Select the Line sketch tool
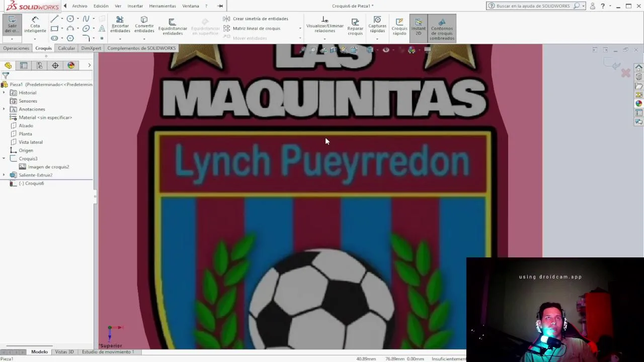The image size is (644, 362). pyautogui.click(x=54, y=19)
